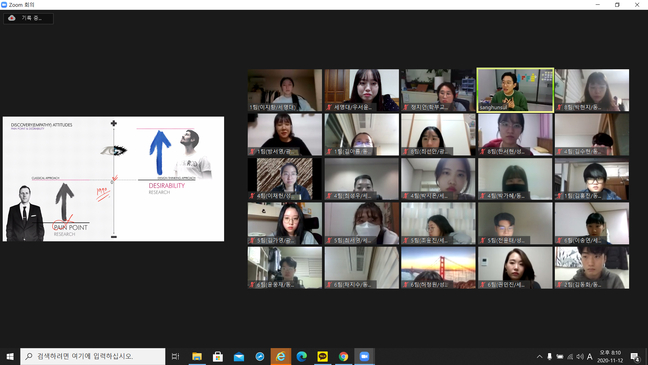648x365 pixels.
Task: Open KakaoTalk from the taskbar
Action: pos(323,356)
